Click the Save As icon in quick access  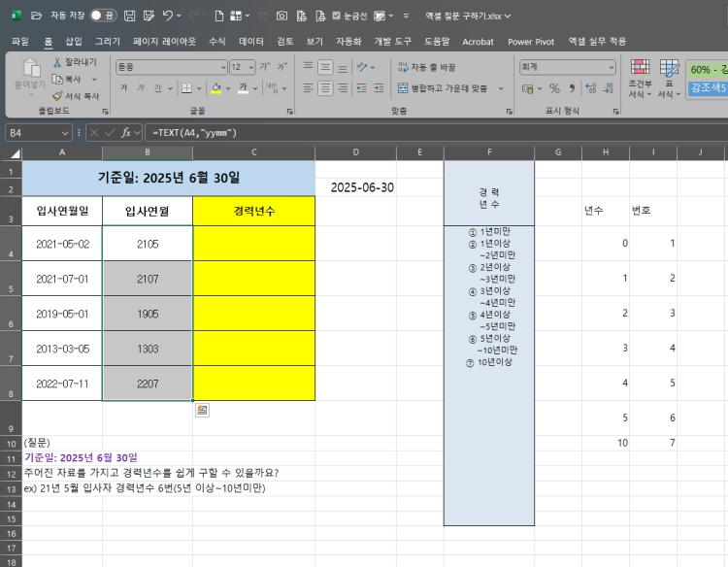149,16
